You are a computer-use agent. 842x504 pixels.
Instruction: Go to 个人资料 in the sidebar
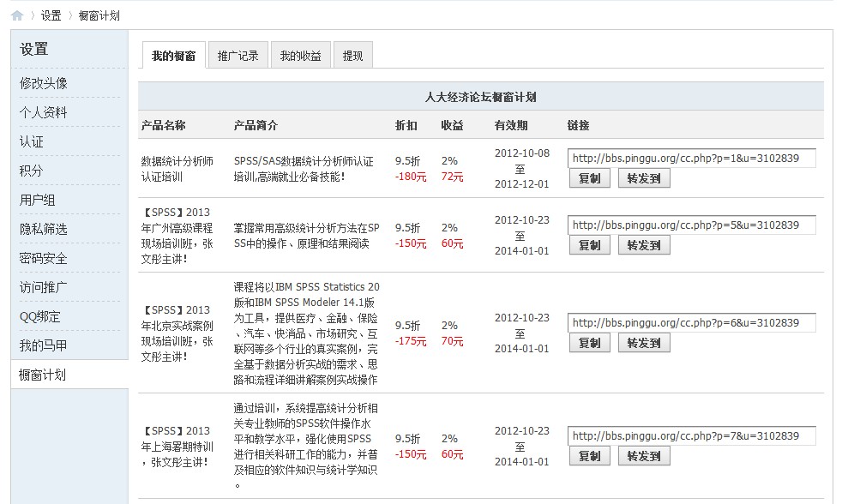tap(44, 112)
